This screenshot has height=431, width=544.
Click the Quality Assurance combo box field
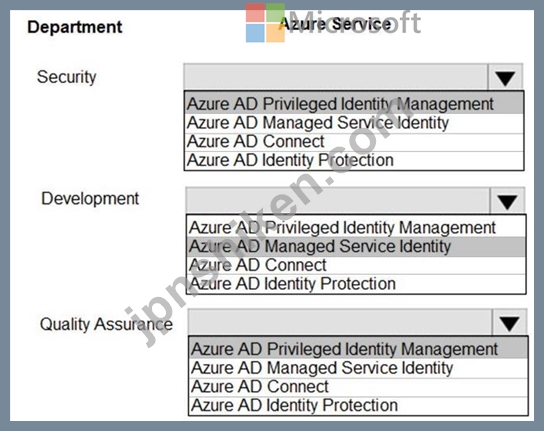click(x=340, y=323)
